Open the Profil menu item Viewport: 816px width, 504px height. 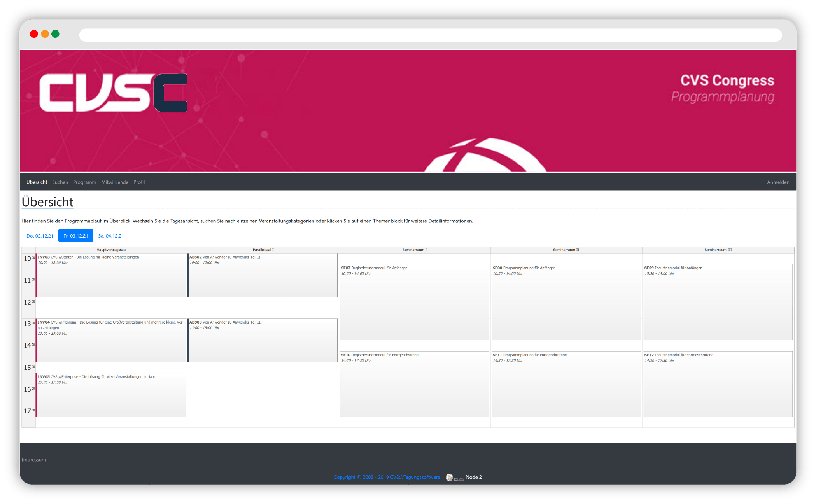[x=139, y=182]
